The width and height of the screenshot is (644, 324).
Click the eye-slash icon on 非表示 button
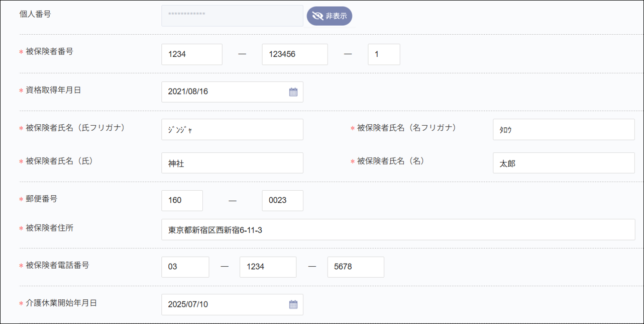pos(317,16)
